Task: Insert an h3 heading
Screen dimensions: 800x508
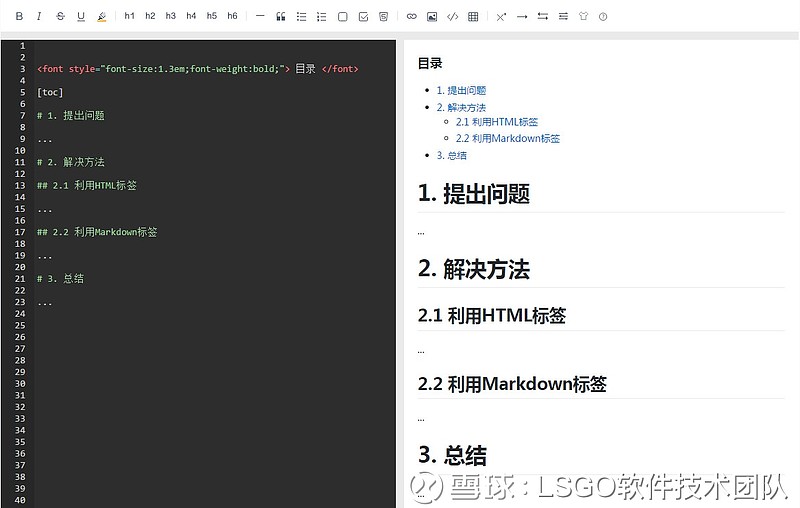Action: point(170,16)
